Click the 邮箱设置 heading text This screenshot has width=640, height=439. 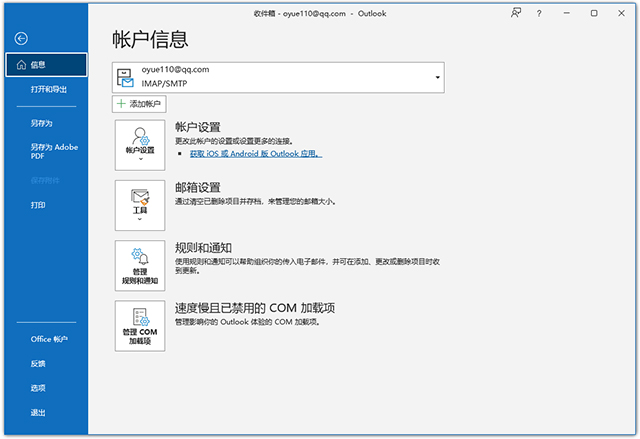click(x=198, y=187)
